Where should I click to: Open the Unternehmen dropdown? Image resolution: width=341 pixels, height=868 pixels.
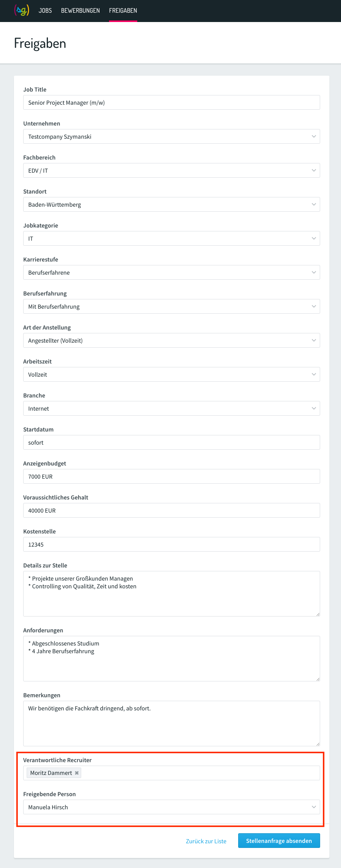click(x=172, y=136)
